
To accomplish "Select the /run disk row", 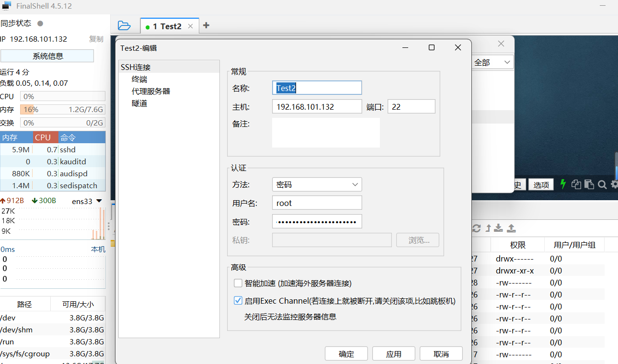I will click(x=53, y=341).
